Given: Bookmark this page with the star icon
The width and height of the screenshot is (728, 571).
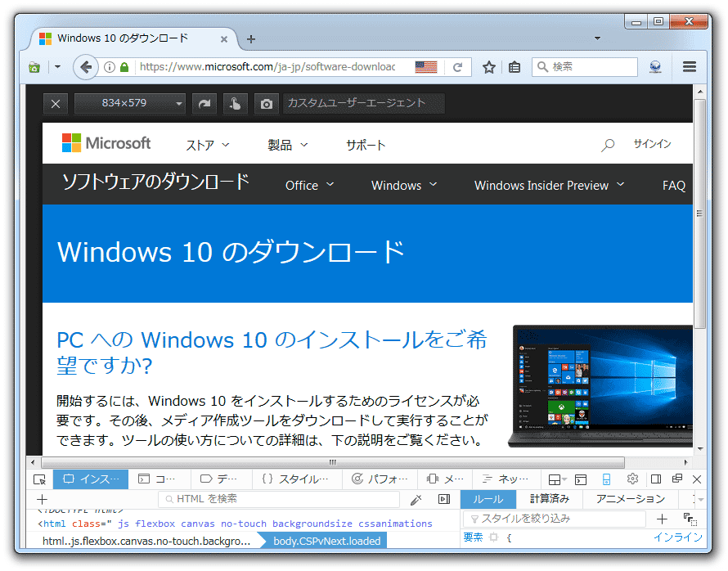Looking at the screenshot, I should click(x=488, y=67).
